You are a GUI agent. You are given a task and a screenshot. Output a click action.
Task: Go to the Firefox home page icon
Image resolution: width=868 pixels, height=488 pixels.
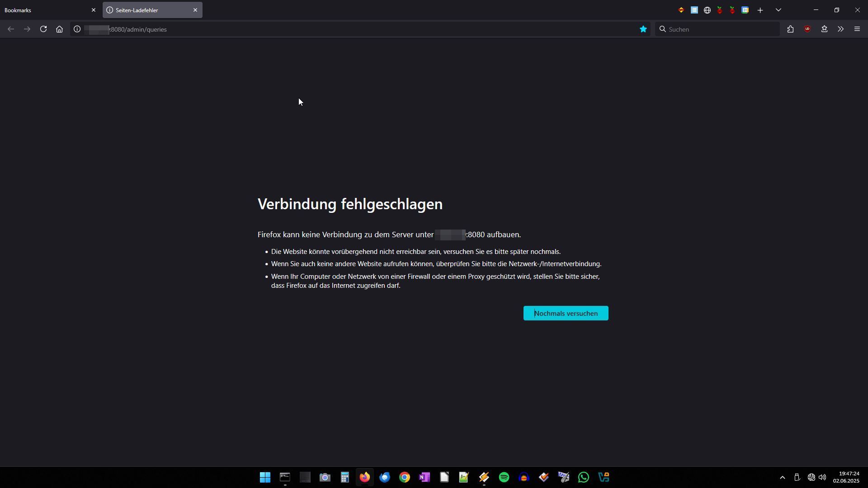click(59, 29)
